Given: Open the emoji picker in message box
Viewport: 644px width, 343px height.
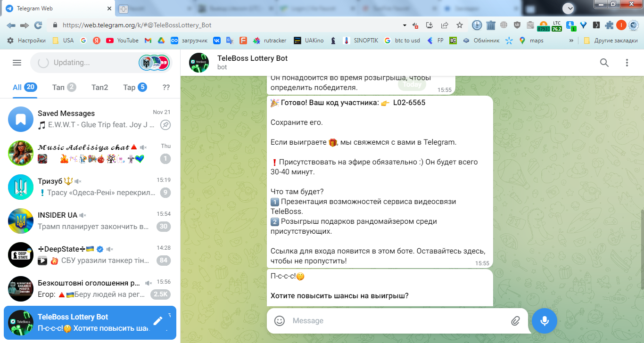Looking at the screenshot, I should click(280, 321).
